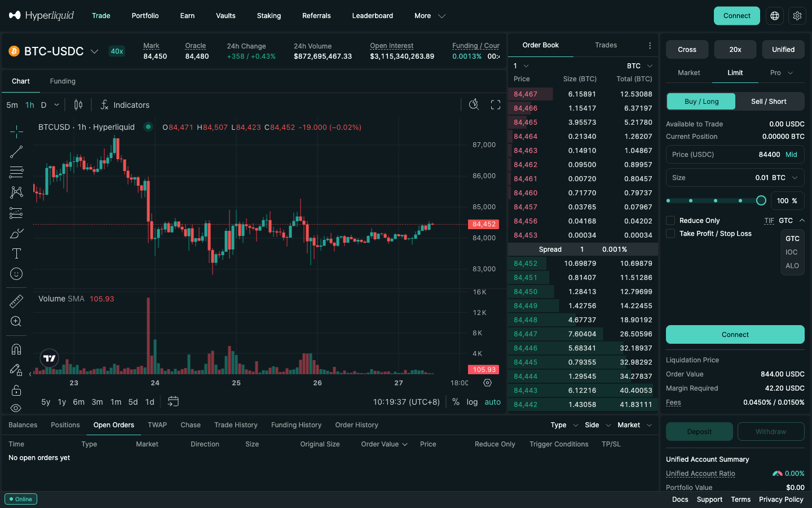Open the Fibonacci retracement tool
Screen dimensions: 812x508
pyautogui.click(x=16, y=172)
